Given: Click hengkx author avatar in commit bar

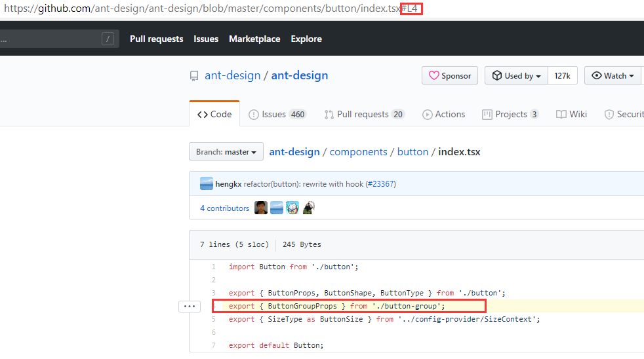Looking at the screenshot, I should (206, 184).
